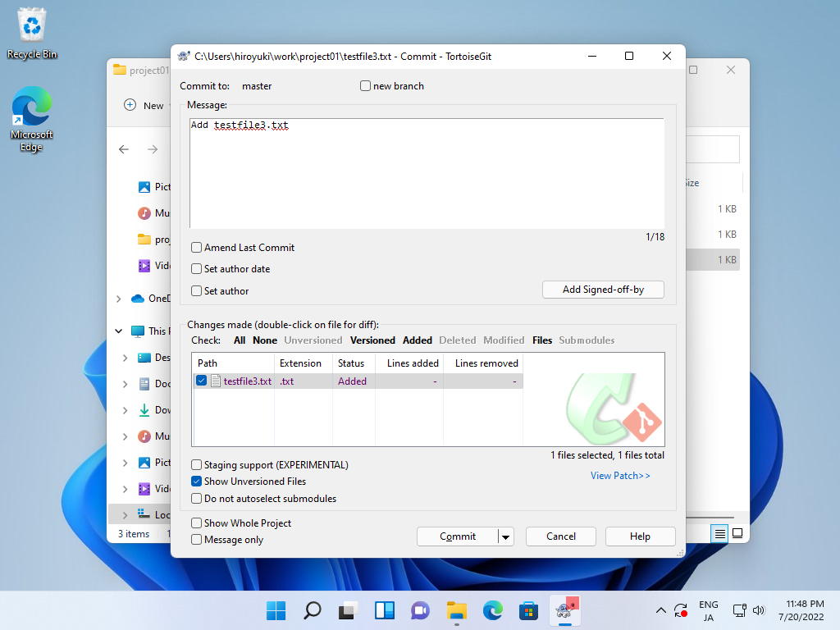Open View Patch panel
The image size is (840, 630).
coord(620,475)
